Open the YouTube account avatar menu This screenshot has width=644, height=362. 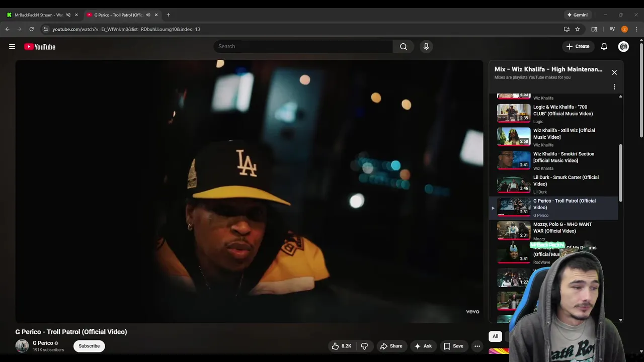(623, 46)
